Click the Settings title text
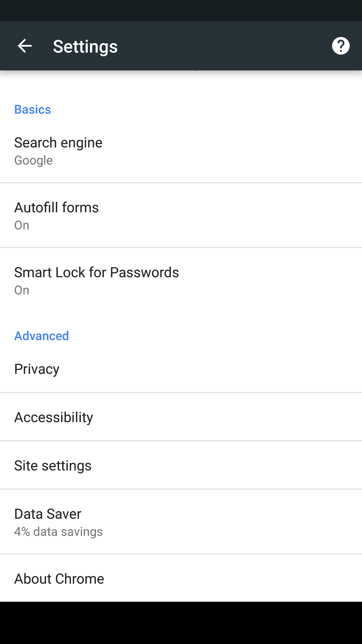Screen dimensions: 362x644 (85, 47)
